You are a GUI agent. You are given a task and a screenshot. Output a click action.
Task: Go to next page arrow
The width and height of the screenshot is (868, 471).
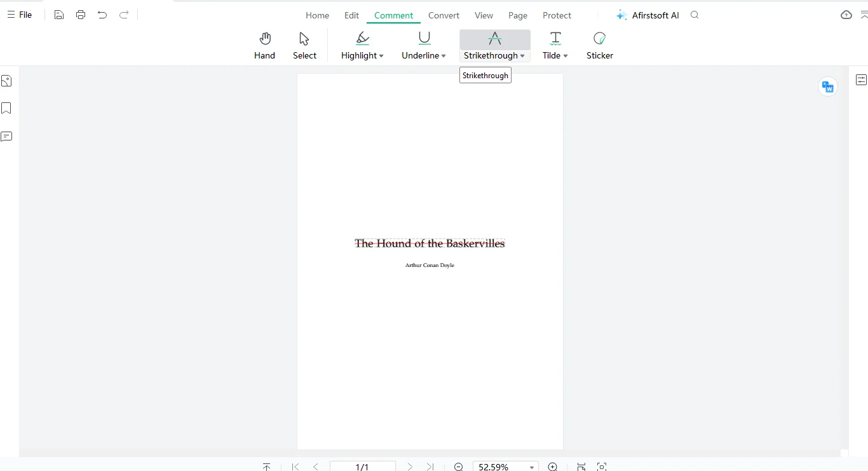(x=410, y=467)
